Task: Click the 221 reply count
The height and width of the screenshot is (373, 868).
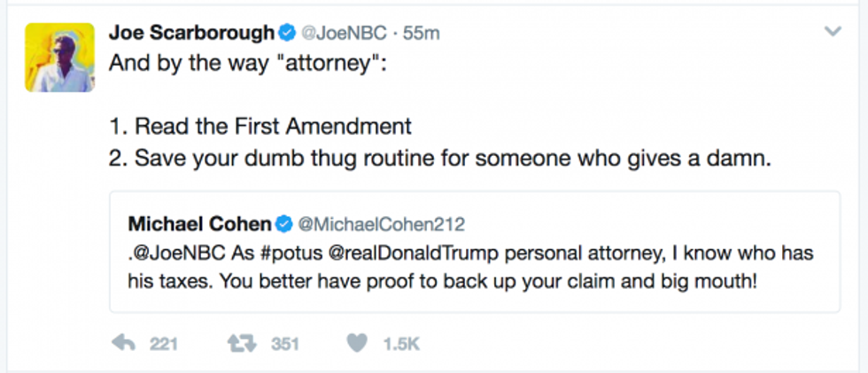Action: pos(163,344)
